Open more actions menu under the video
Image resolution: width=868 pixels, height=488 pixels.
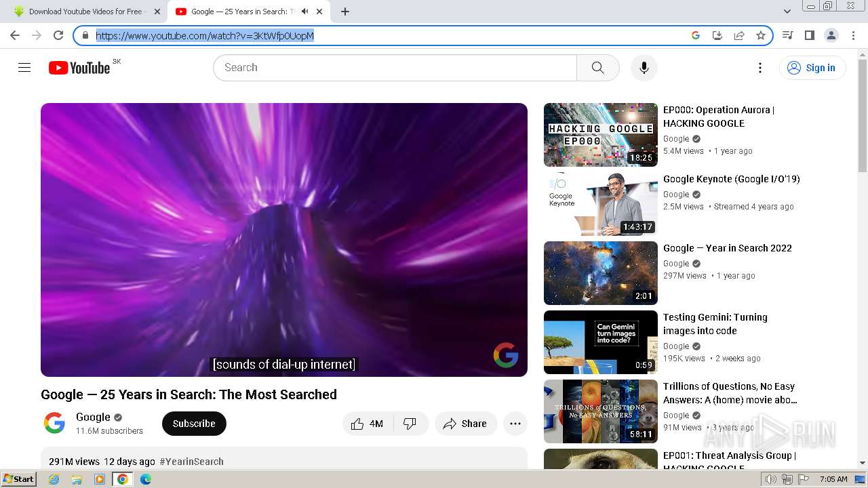tap(515, 424)
